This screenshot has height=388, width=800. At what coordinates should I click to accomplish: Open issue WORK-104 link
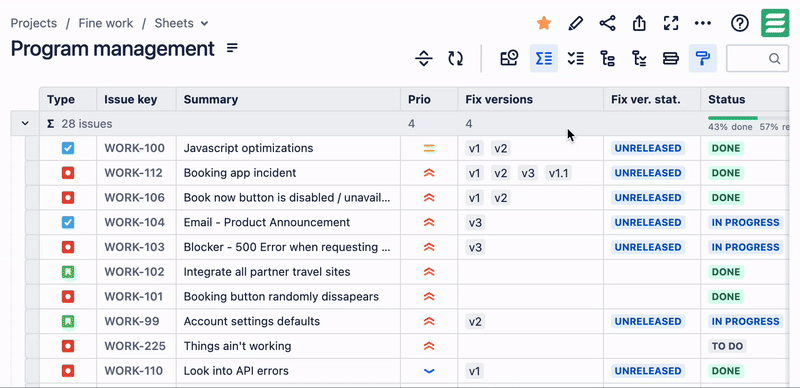[135, 223]
